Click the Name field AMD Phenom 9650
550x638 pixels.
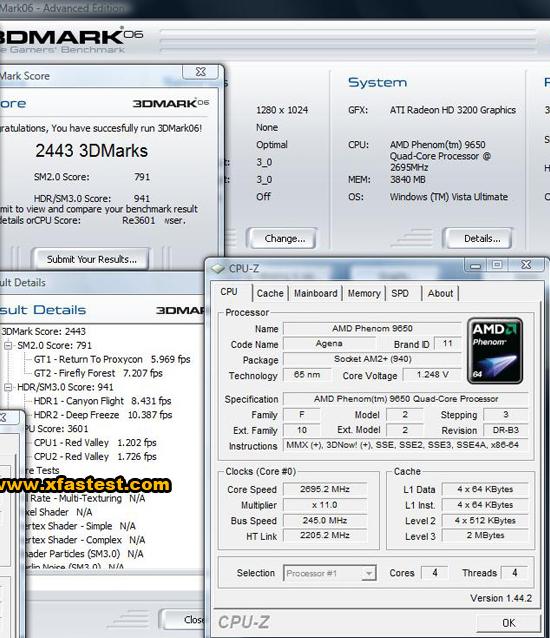[372, 328]
